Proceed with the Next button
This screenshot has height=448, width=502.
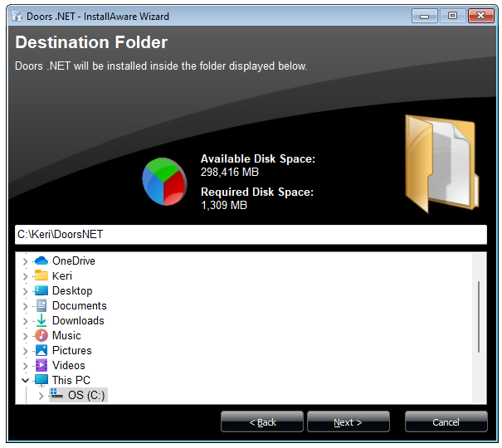click(348, 422)
